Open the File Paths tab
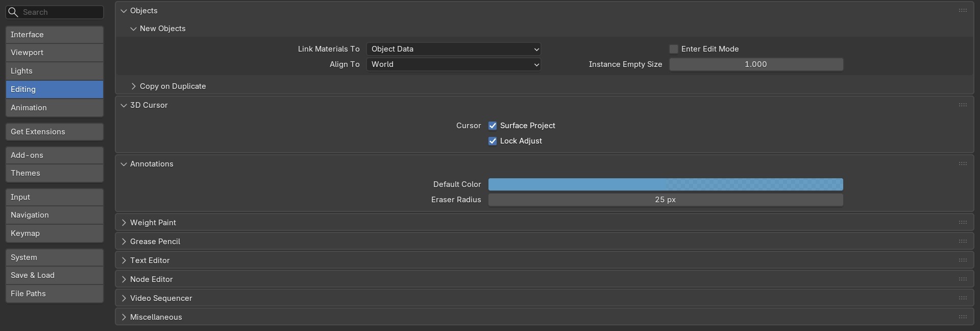This screenshot has height=331, width=980. [x=55, y=294]
